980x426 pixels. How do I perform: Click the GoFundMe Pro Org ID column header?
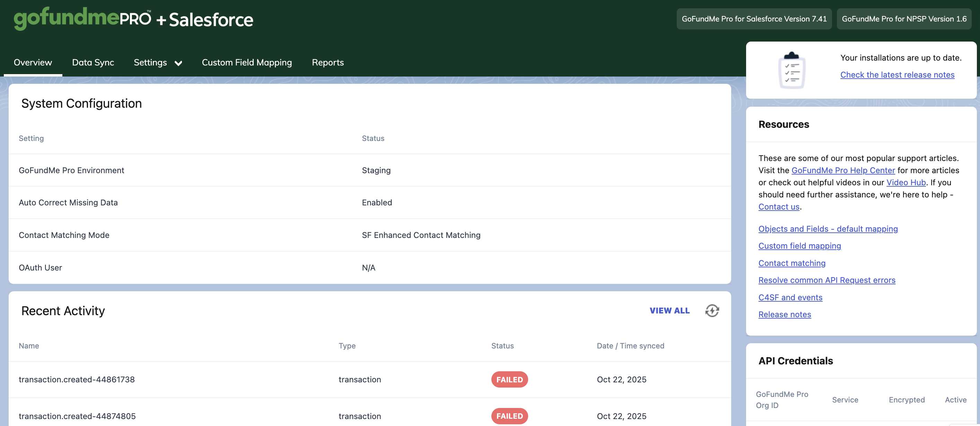[782, 399]
